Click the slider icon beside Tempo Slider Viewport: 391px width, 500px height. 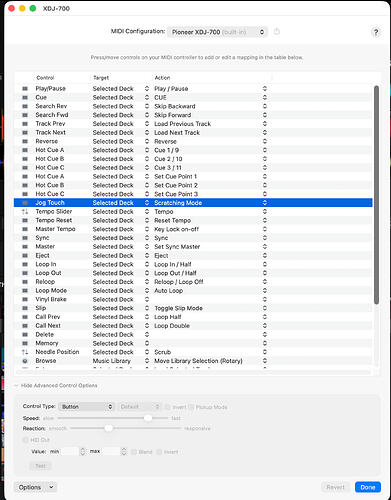point(25,212)
